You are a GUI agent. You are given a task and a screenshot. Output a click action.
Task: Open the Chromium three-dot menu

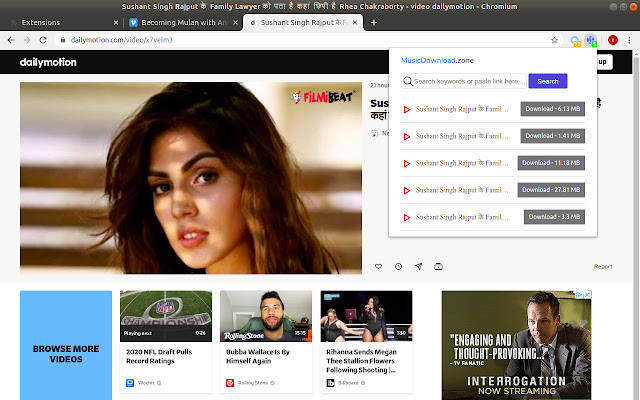coord(630,40)
